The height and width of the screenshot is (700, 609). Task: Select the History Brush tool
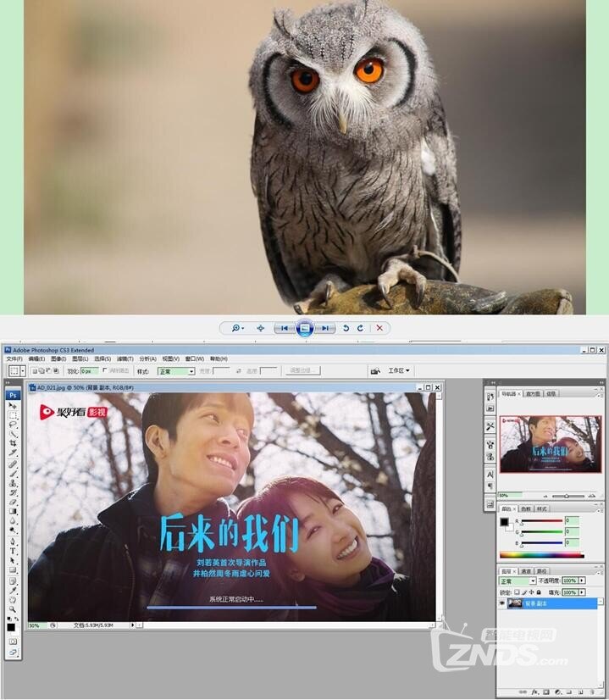point(13,492)
